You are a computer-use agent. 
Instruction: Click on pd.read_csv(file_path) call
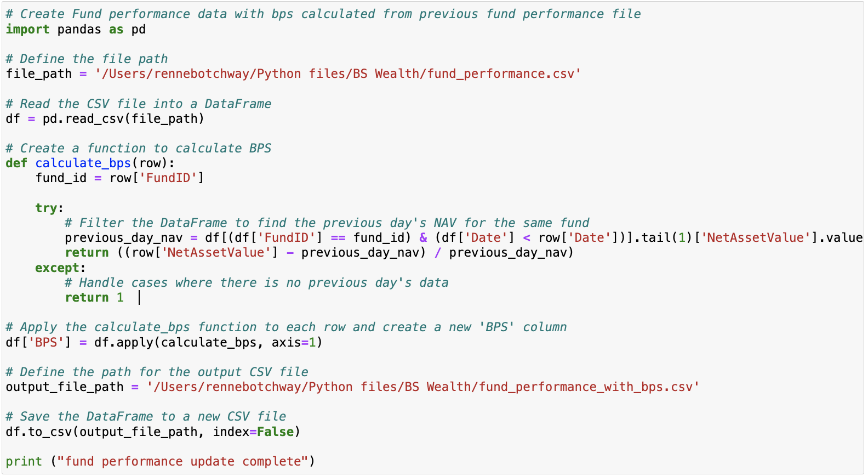(x=123, y=118)
